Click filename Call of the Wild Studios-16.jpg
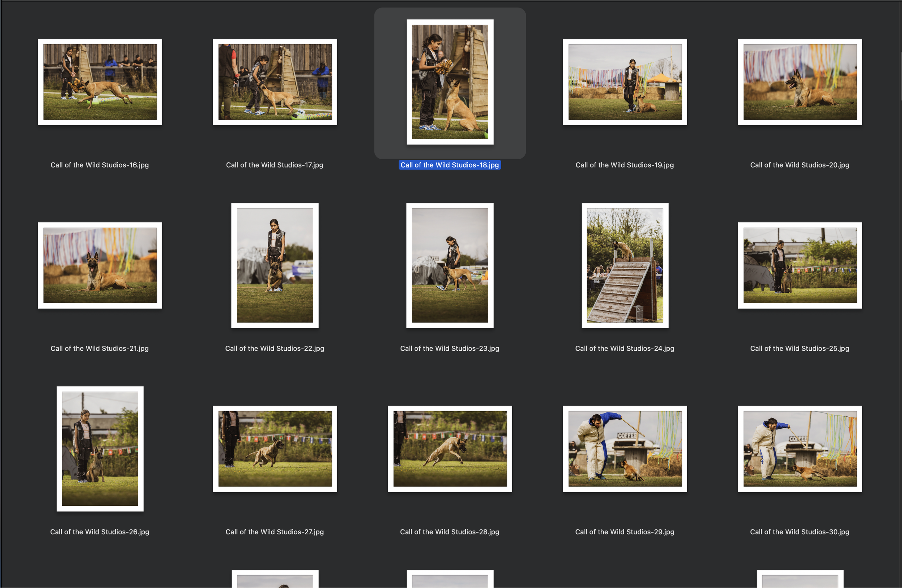The image size is (902, 588). pos(100,165)
